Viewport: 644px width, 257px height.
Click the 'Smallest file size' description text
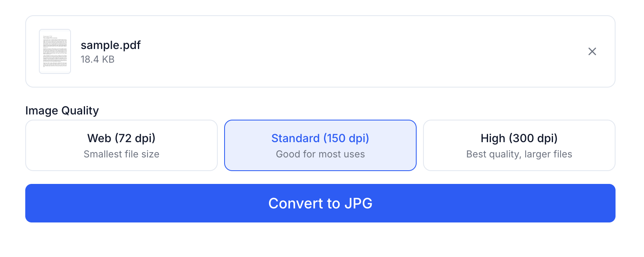pyautogui.click(x=121, y=154)
